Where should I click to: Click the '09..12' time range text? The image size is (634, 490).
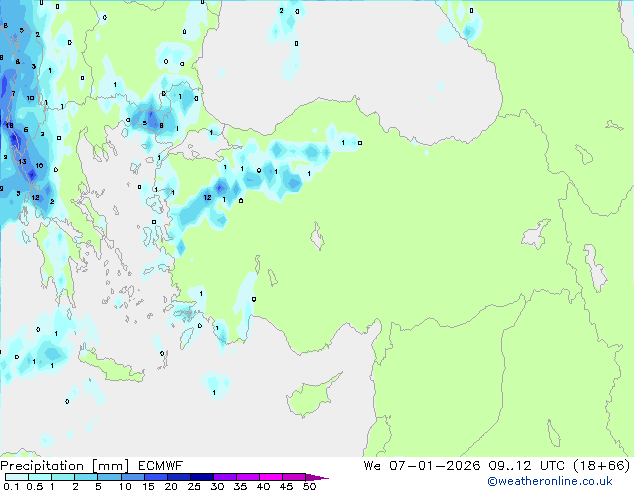pos(509,466)
